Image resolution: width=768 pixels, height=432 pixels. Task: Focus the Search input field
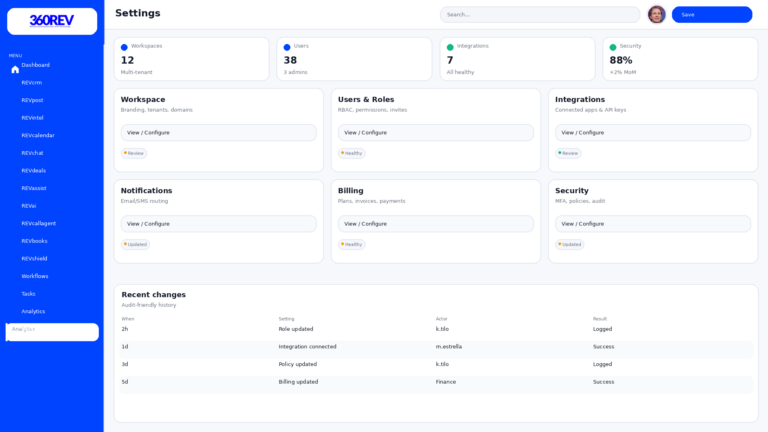coord(540,14)
